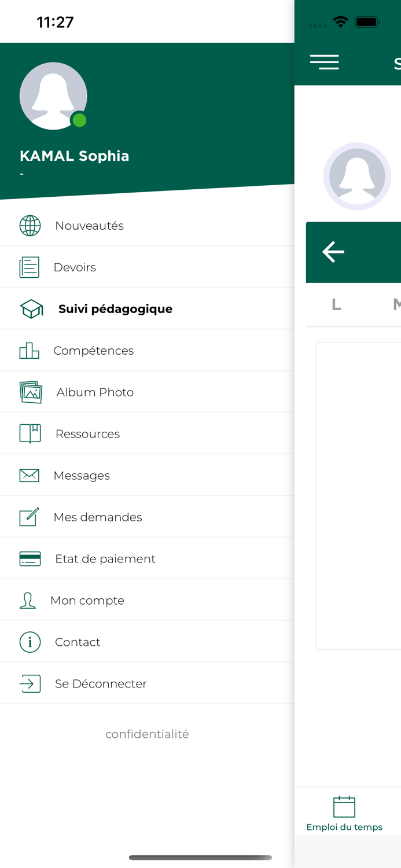Go back using the white left arrow
401x868 pixels.
(333, 252)
